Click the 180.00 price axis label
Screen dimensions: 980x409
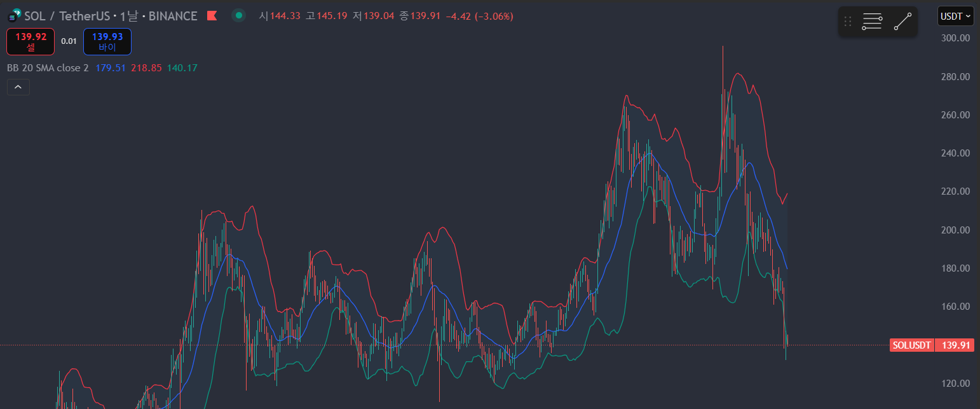click(955, 268)
